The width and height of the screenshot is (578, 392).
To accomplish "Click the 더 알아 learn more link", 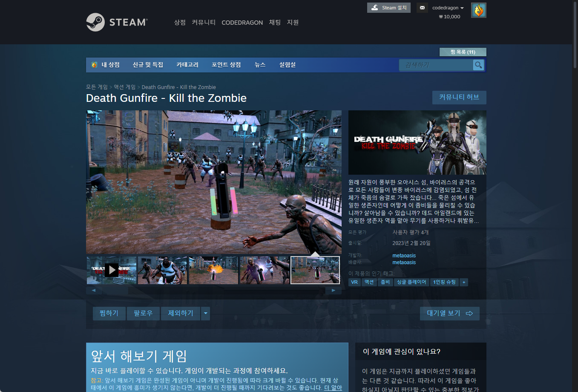I will pyautogui.click(x=333, y=388).
